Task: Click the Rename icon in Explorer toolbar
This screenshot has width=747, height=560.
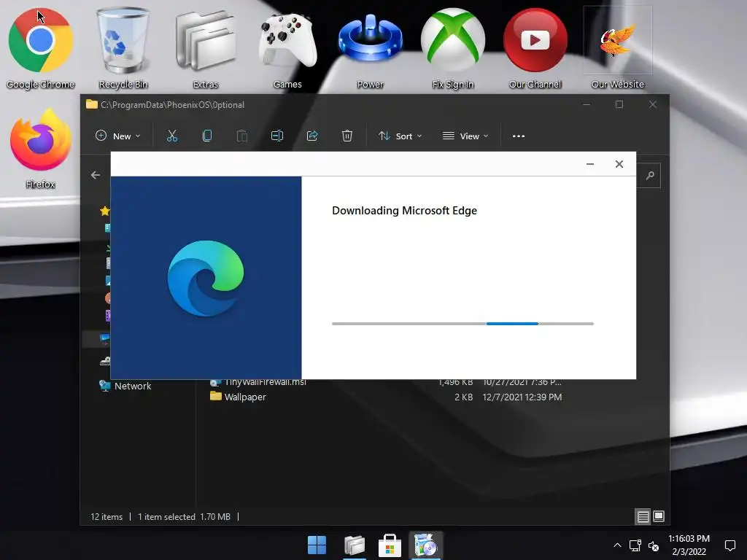Action: (x=276, y=136)
